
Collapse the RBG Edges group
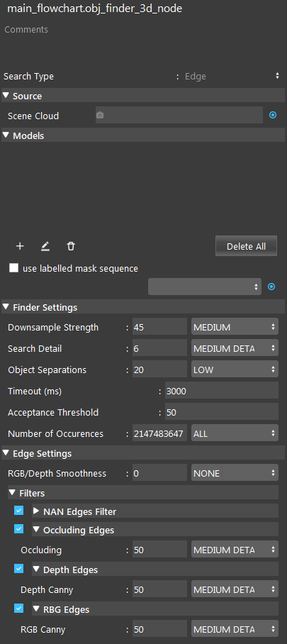click(x=36, y=609)
